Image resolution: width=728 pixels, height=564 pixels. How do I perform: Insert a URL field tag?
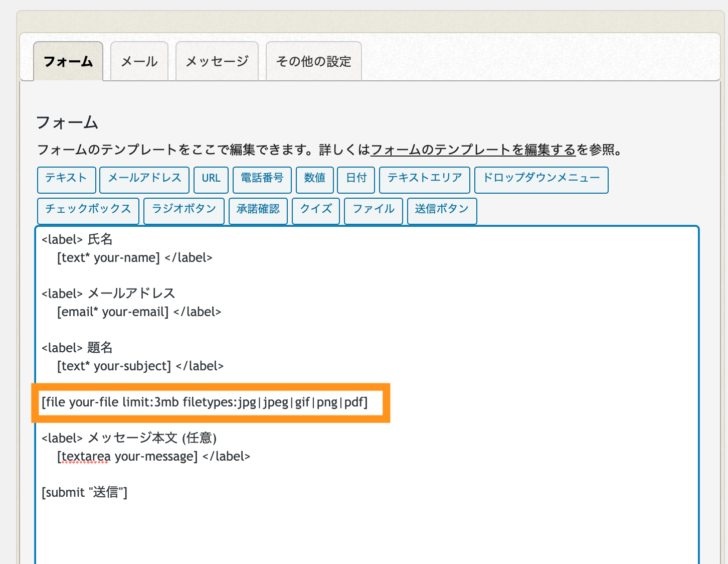coord(211,180)
